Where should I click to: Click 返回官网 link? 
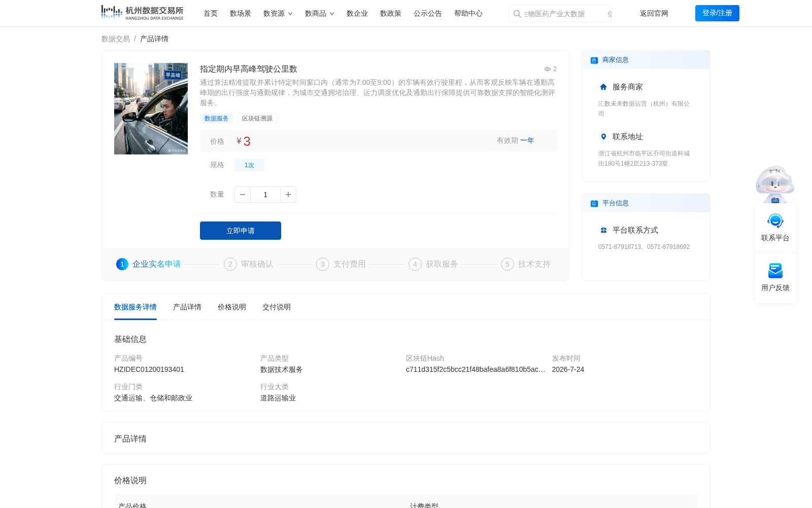click(x=654, y=13)
